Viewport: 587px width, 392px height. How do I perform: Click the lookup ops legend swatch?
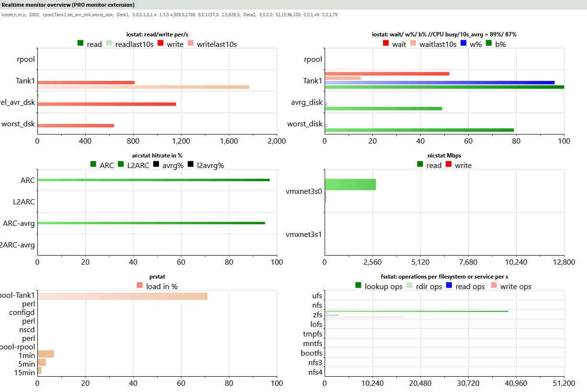tap(358, 286)
